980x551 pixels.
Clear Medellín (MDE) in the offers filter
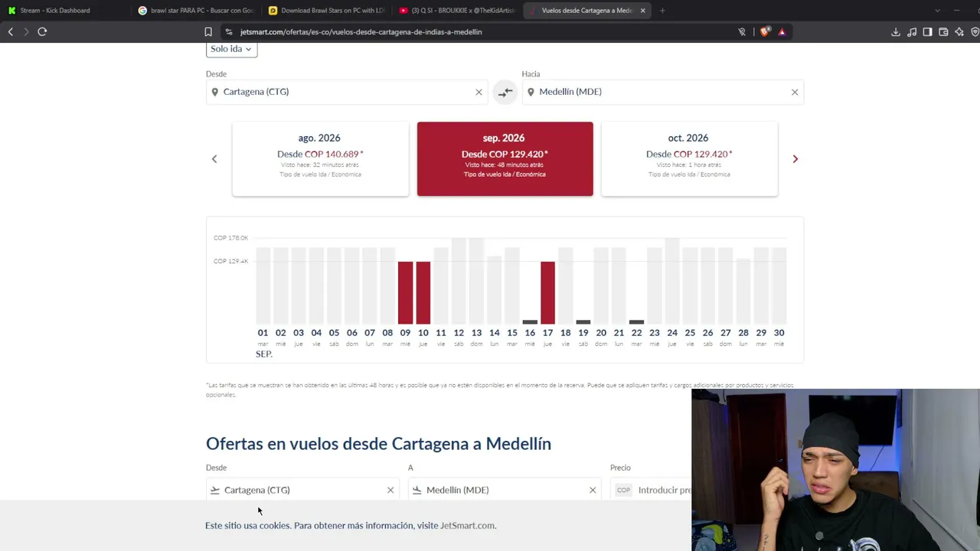593,490
